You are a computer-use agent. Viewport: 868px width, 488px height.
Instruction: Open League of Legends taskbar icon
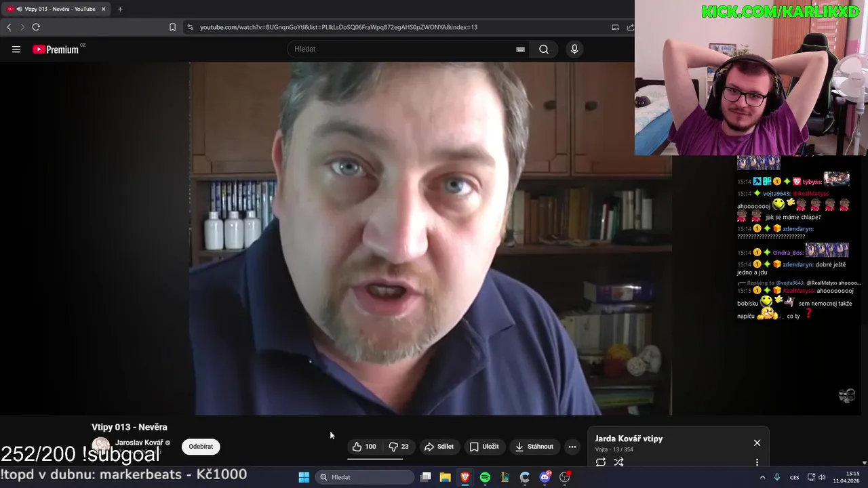coord(505,477)
